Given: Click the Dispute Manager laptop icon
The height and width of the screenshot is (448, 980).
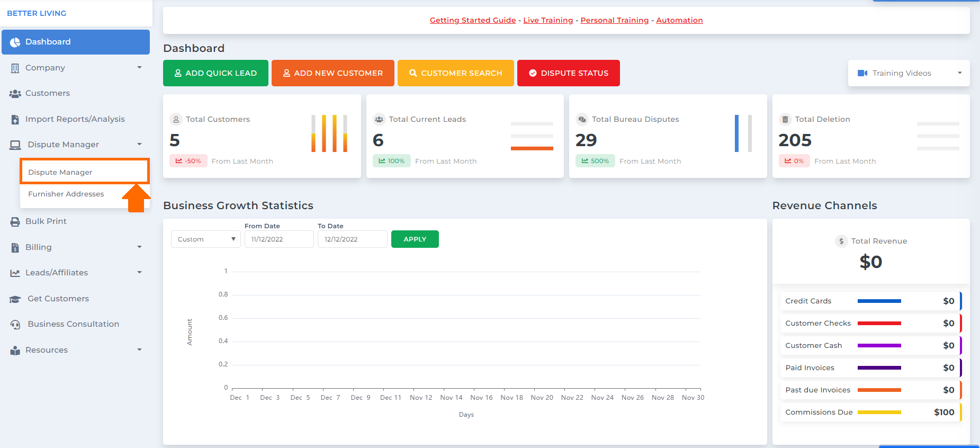Looking at the screenshot, I should (x=15, y=145).
